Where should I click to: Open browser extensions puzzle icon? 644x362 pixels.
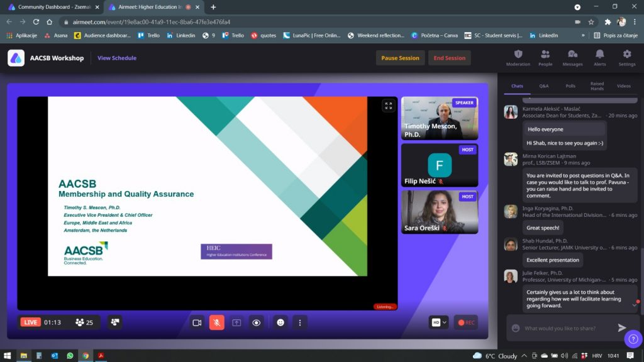click(x=608, y=22)
